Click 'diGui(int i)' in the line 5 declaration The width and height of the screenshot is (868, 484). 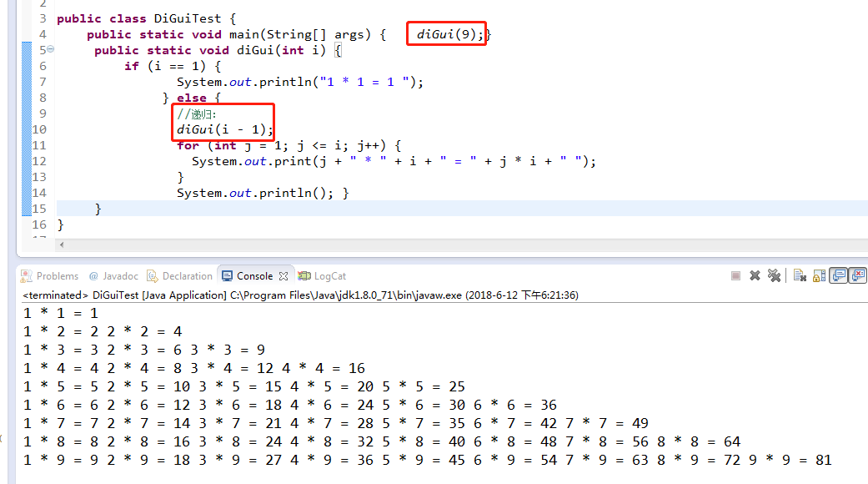coord(281,50)
